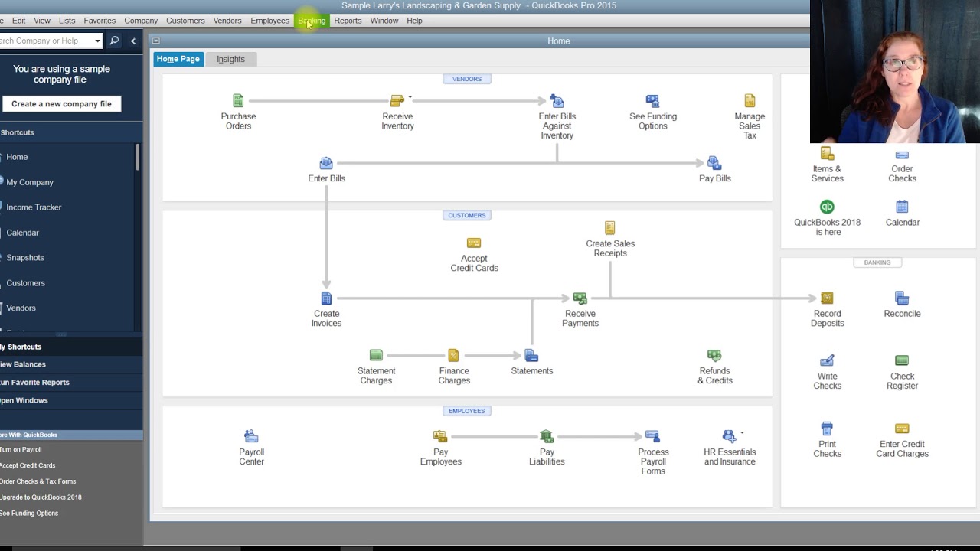Click Create a new company file
The height and width of the screenshot is (551, 980).
pos(61,104)
